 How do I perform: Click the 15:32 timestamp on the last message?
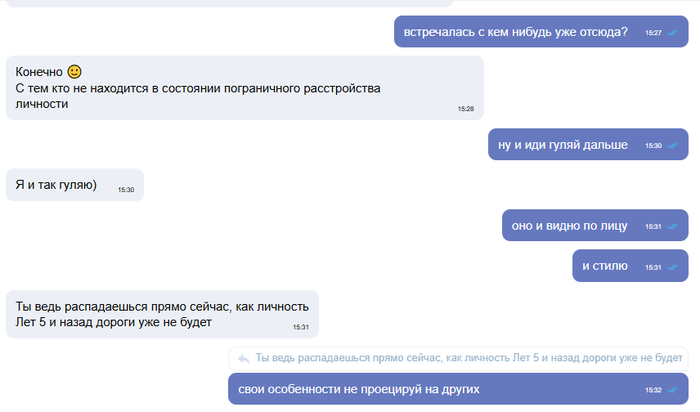coord(653,390)
